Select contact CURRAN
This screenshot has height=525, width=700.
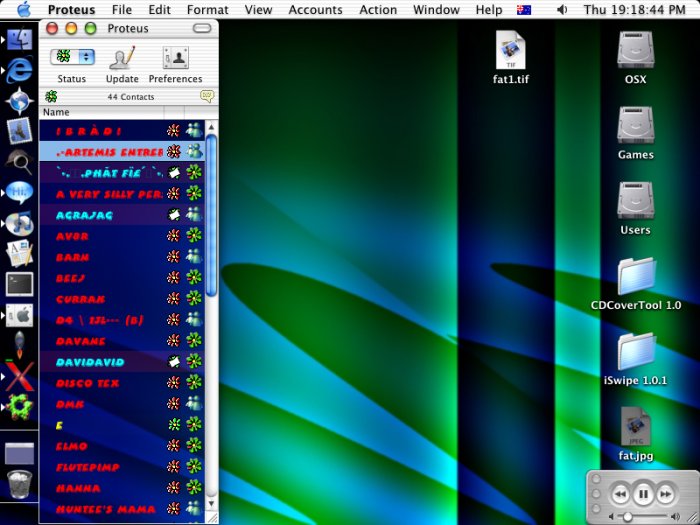pos(122,299)
